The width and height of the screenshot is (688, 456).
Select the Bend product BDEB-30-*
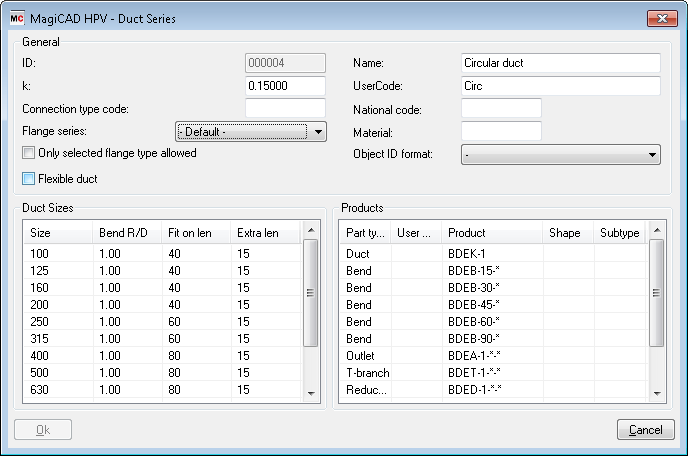point(493,288)
